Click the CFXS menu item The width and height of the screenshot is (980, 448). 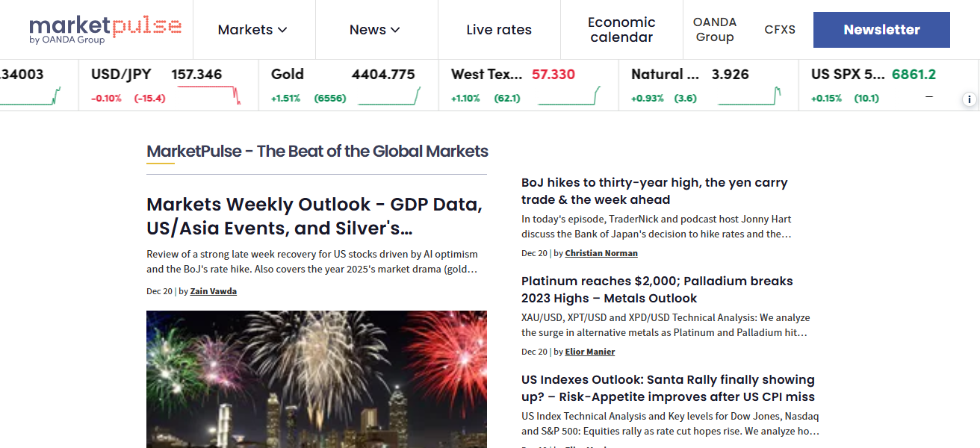click(780, 29)
